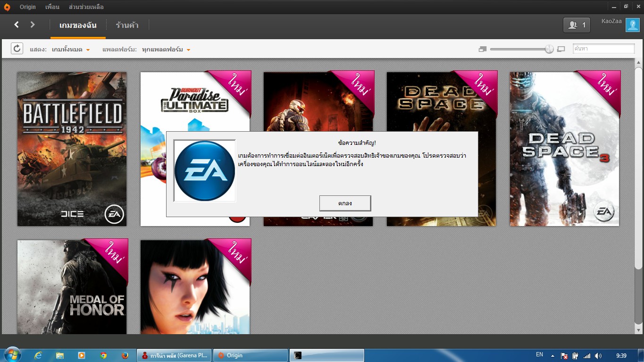Click the taskbar clock showing 9:39
This screenshot has width=644, height=362.
[x=621, y=355]
